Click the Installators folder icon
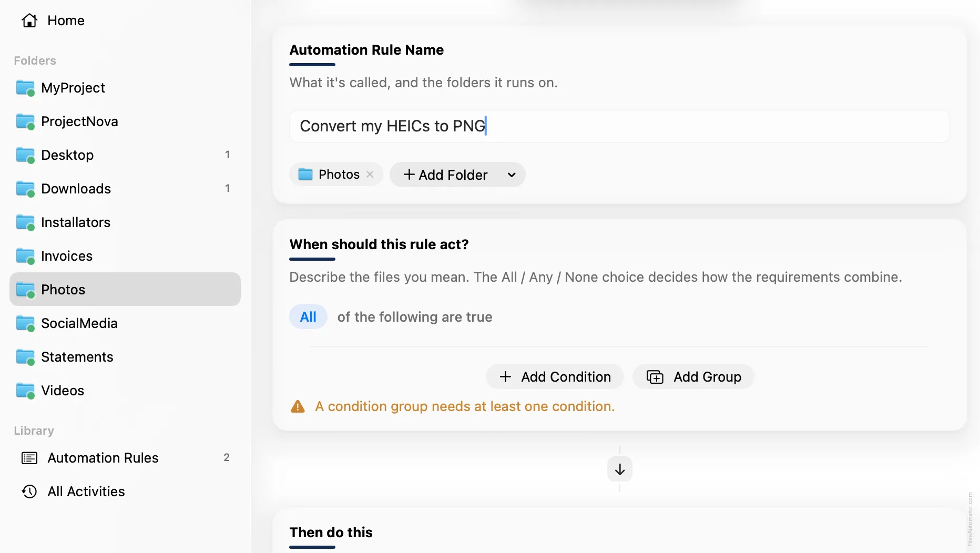This screenshot has height=553, width=980. tap(25, 222)
